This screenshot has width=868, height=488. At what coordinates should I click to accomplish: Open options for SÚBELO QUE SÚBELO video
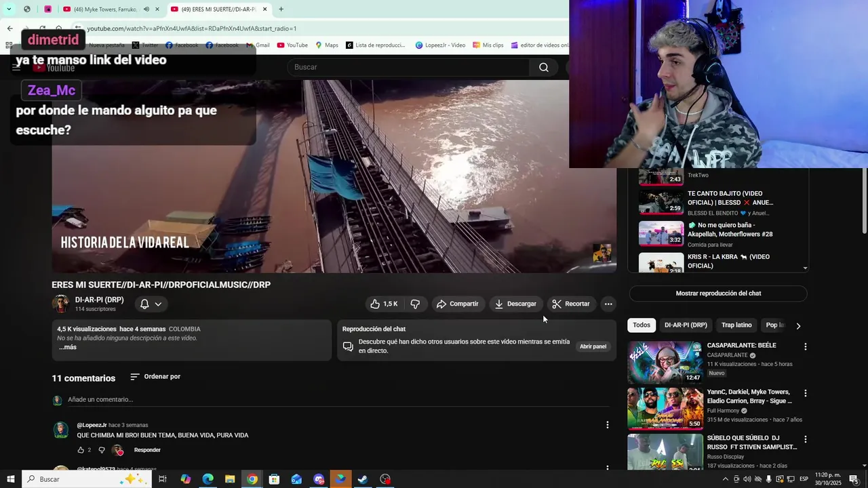pos(806,439)
